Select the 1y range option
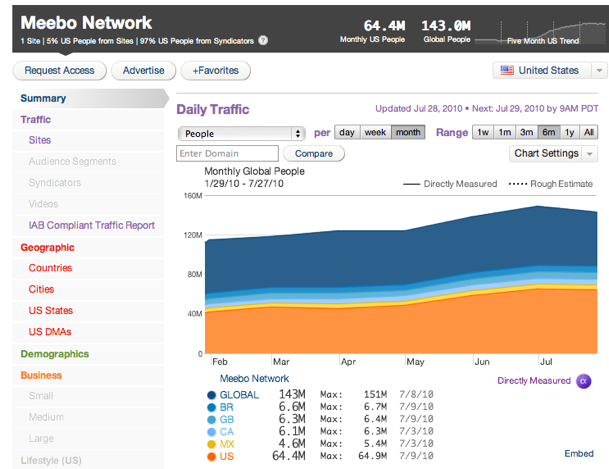 pyautogui.click(x=569, y=132)
